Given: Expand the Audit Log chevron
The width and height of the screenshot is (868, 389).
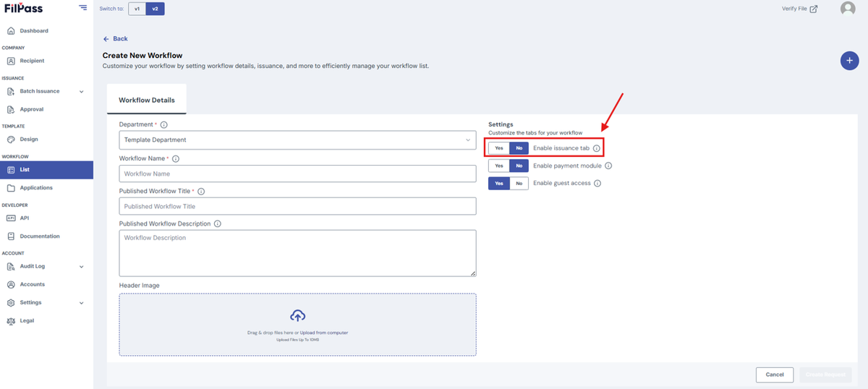Looking at the screenshot, I should [x=81, y=267].
